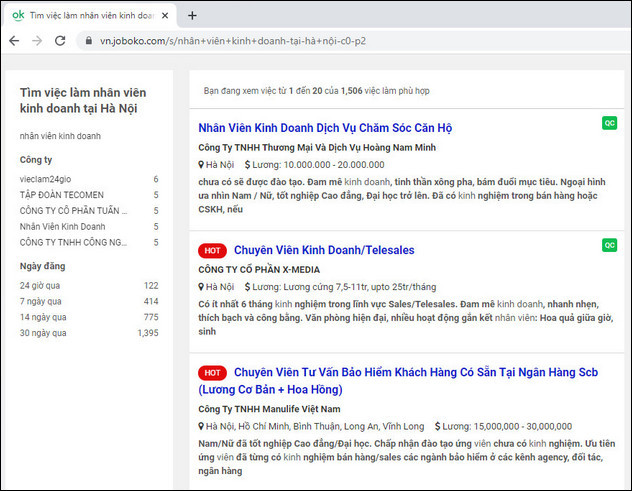Click salary text Lương: 15,000,000 - 30,000,000
Screen dimensions: 632x491
(x=507, y=426)
